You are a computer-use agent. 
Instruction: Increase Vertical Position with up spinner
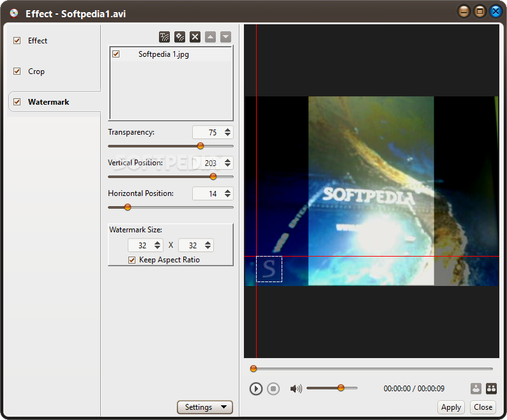pyautogui.click(x=227, y=161)
